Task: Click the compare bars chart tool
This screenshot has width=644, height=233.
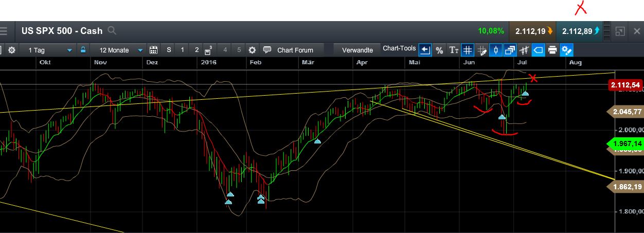Action: coord(524,50)
